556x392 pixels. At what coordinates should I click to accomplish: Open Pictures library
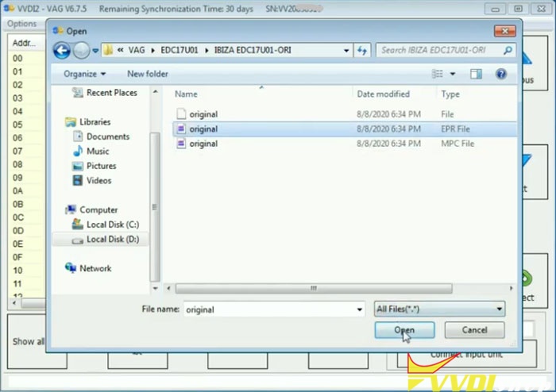95,166
